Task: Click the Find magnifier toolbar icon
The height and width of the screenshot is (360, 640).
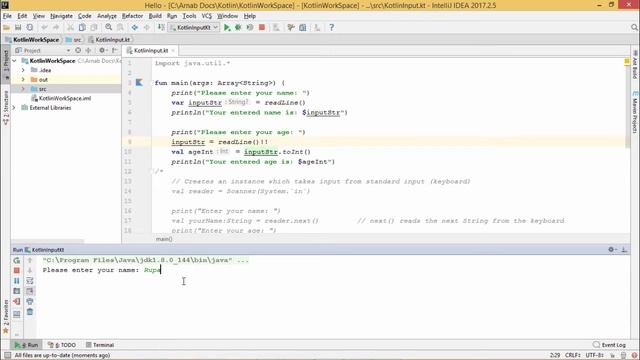Action: (x=109, y=27)
